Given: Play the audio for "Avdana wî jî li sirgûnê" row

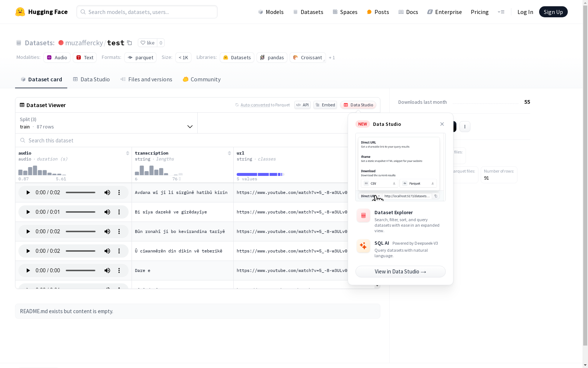Looking at the screenshot, I should click(28, 192).
